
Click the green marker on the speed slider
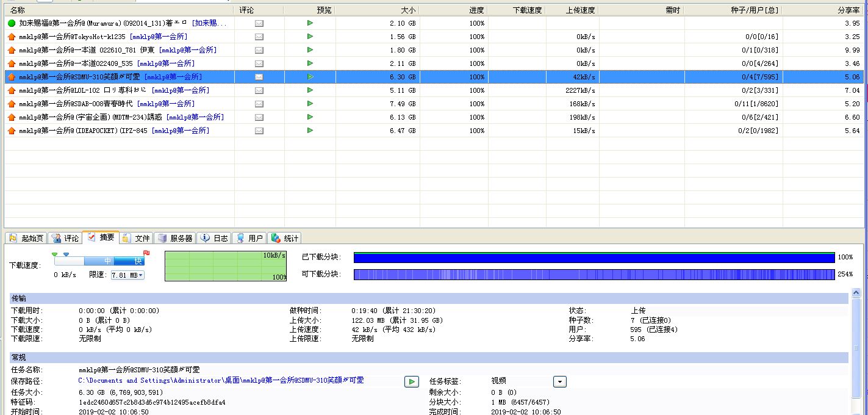(55, 254)
